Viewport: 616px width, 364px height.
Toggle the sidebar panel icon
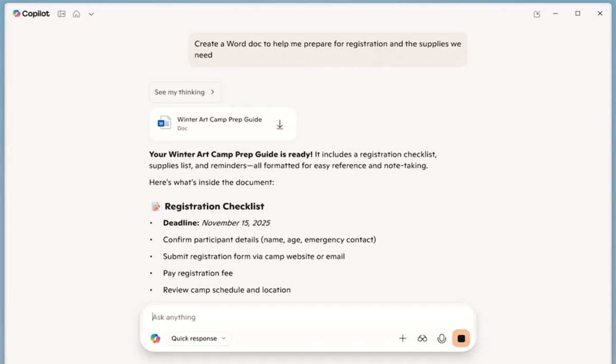click(x=62, y=14)
